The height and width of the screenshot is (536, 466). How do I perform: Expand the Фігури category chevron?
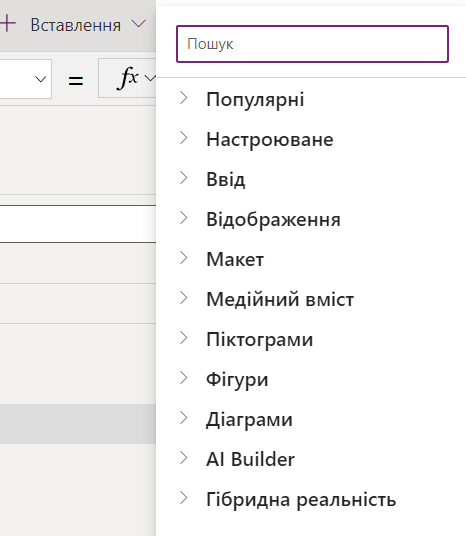coord(184,378)
